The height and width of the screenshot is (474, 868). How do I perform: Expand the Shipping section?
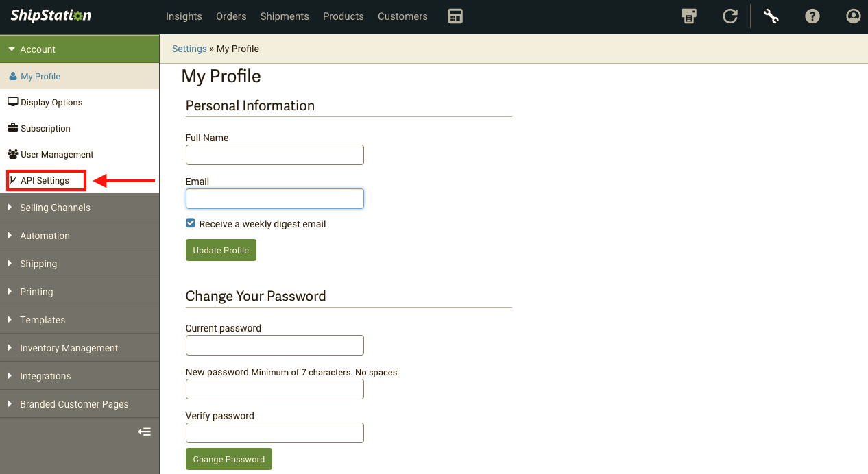tap(80, 264)
